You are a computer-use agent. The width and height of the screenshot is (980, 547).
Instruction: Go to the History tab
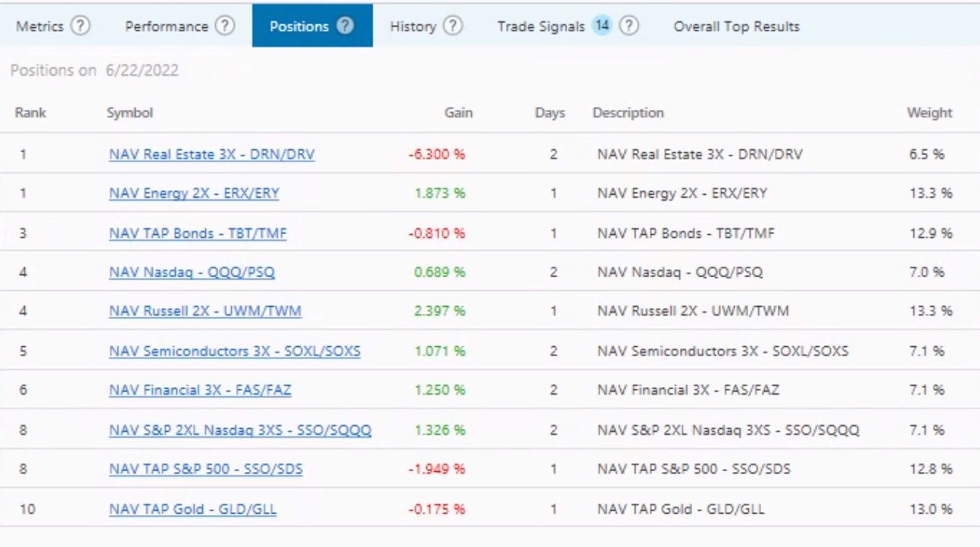point(414,26)
